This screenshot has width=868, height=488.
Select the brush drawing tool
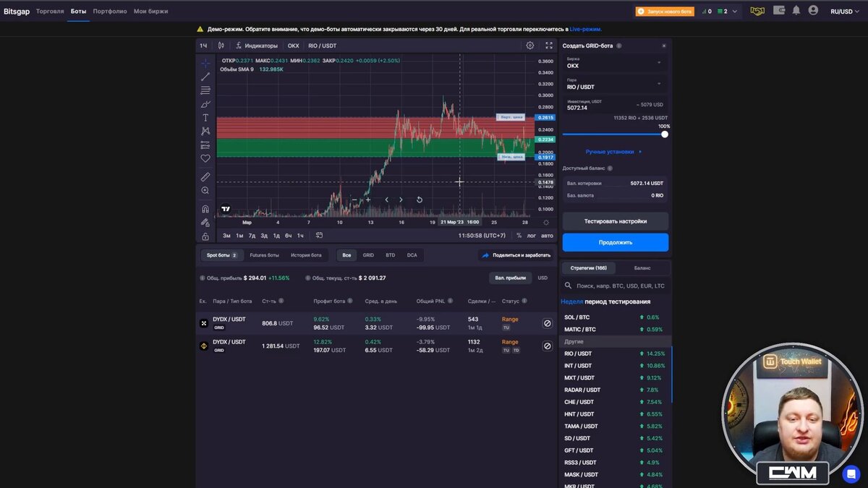point(205,104)
